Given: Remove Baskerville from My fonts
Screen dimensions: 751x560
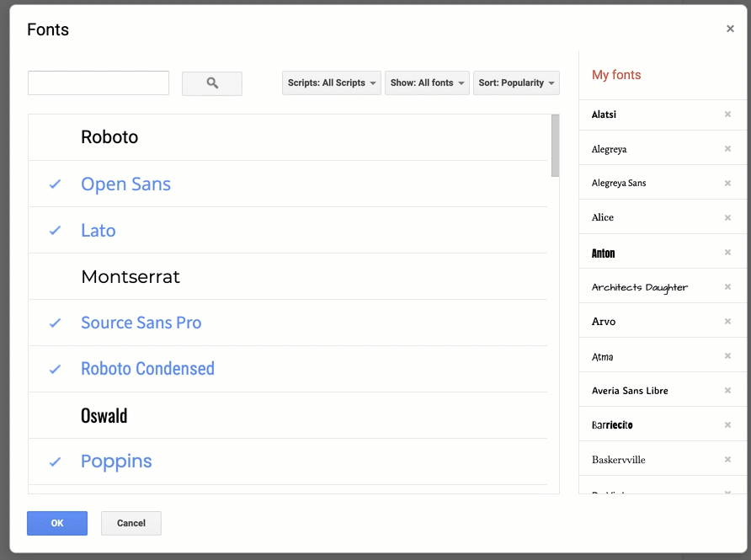Looking at the screenshot, I should coord(727,459).
